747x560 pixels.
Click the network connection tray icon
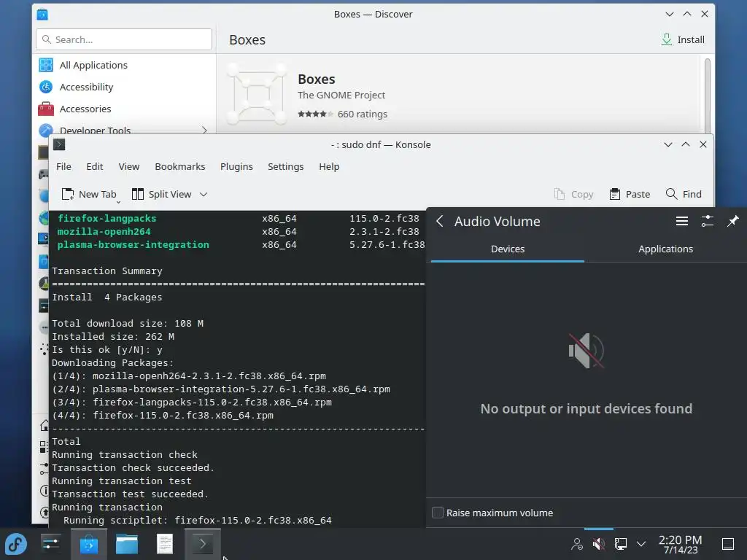click(620, 544)
